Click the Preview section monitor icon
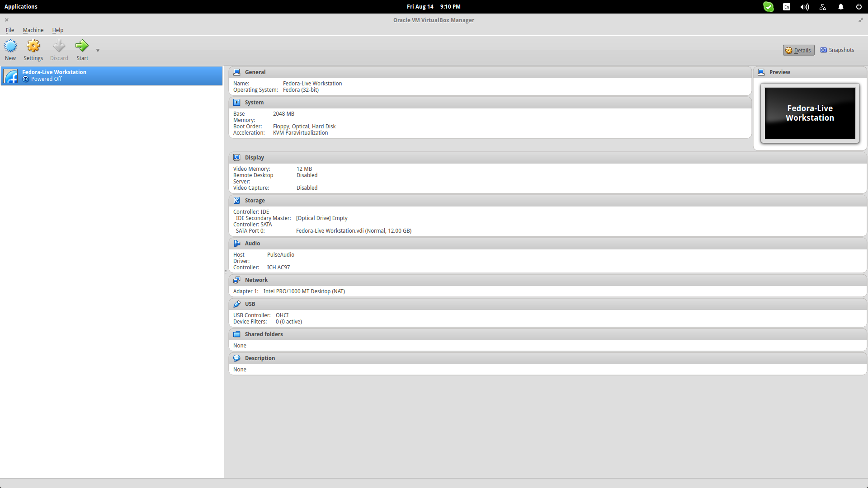Viewport: 868px width, 488px height. point(761,72)
